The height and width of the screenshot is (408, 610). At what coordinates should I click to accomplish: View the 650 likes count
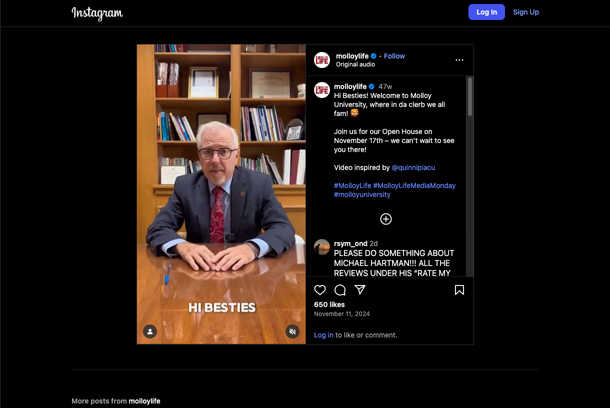point(329,305)
